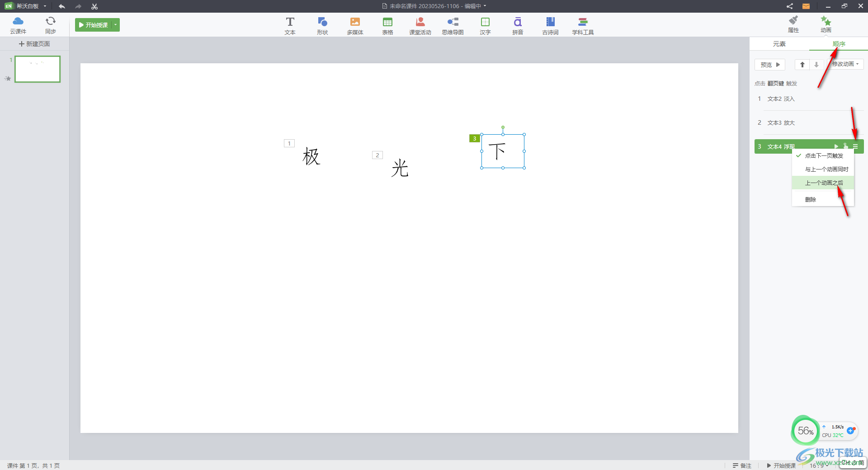Image resolution: width=868 pixels, height=470 pixels.
Task: Click the scissors screenshot icon in title bar
Action: [94, 6]
